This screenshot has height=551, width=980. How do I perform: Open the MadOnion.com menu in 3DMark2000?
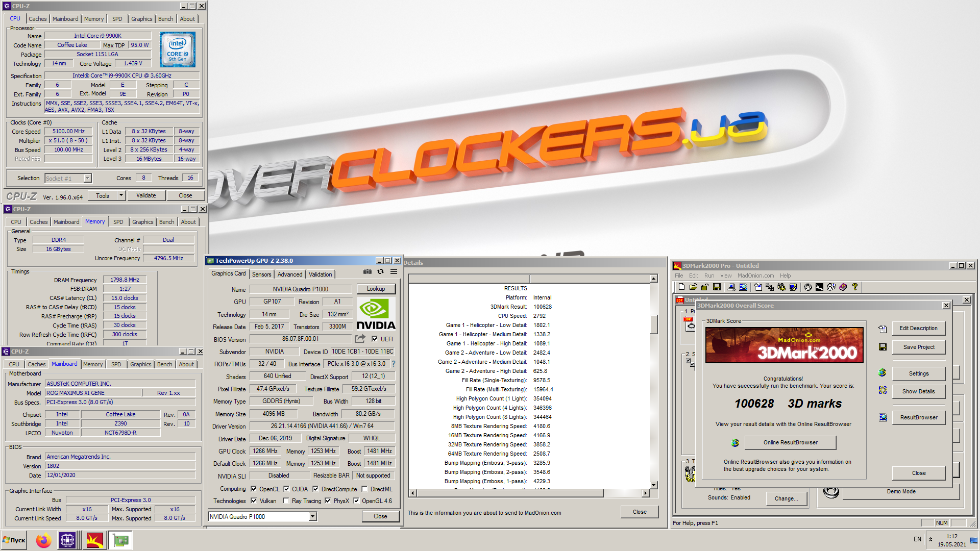pos(755,275)
